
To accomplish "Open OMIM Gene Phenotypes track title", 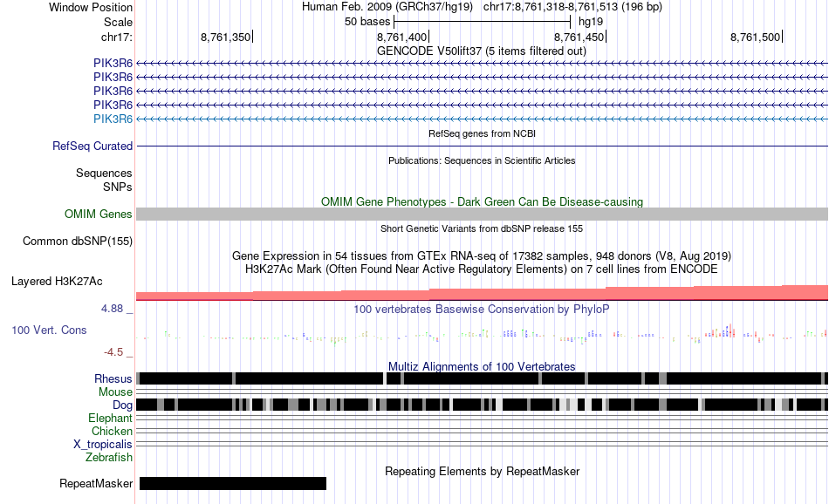I will [x=482, y=201].
